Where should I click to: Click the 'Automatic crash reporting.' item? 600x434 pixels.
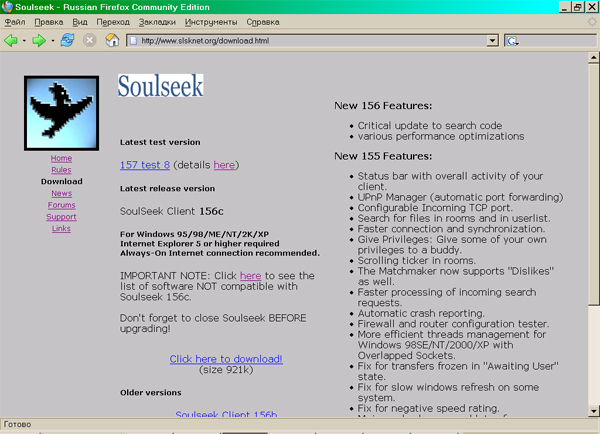click(x=421, y=313)
